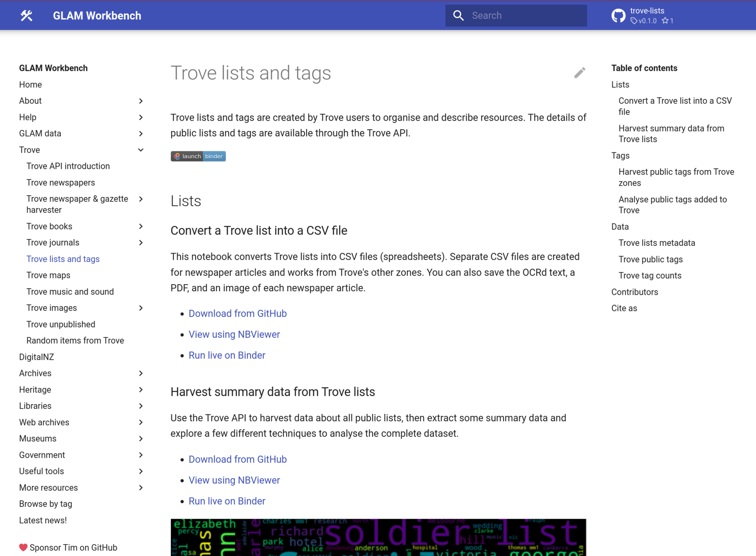Click the v0.1.0 version tag icon

634,21
